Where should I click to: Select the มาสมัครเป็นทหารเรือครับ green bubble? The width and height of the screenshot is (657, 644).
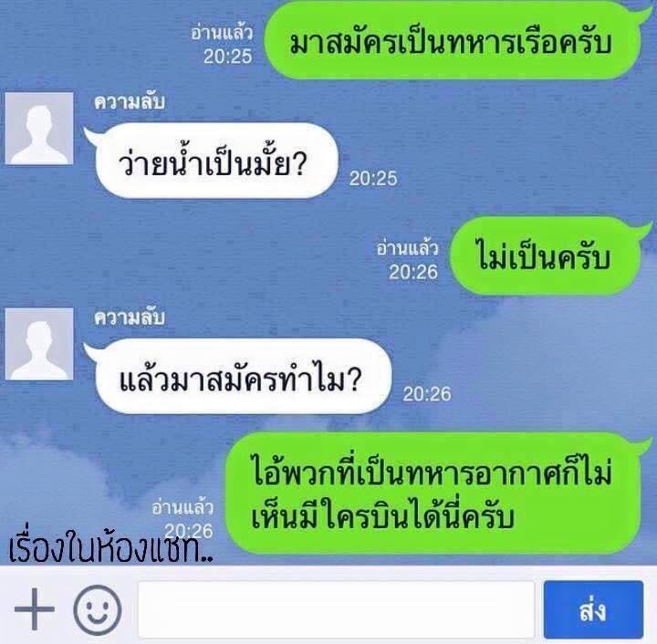coord(453,41)
